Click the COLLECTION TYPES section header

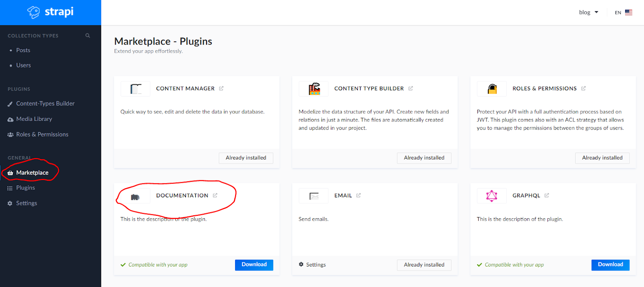tap(33, 36)
